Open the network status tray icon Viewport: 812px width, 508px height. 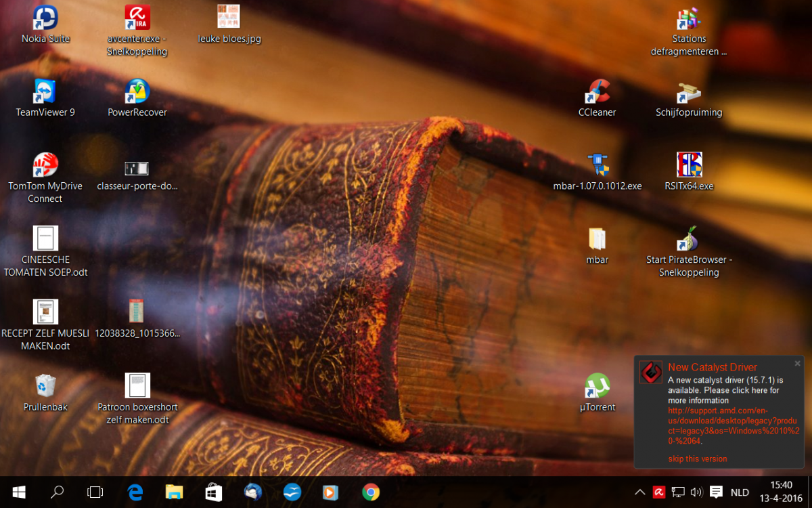[678, 492]
